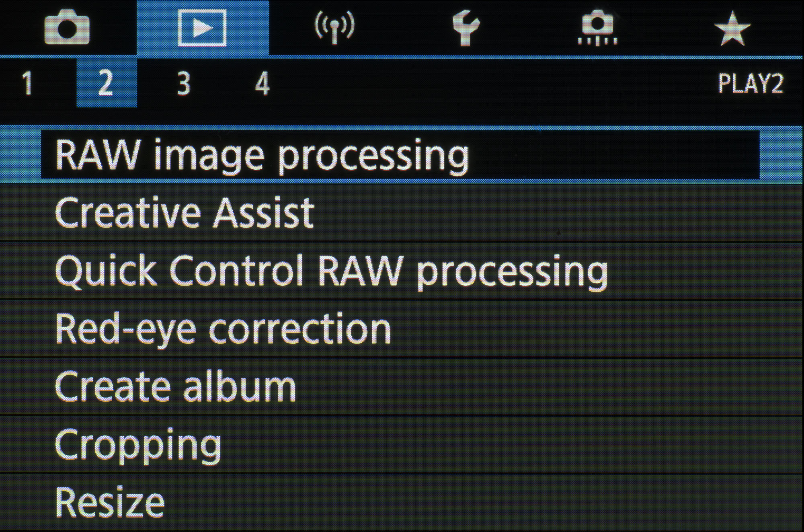
Task: Switch to playback sub-page 3
Action: [184, 83]
